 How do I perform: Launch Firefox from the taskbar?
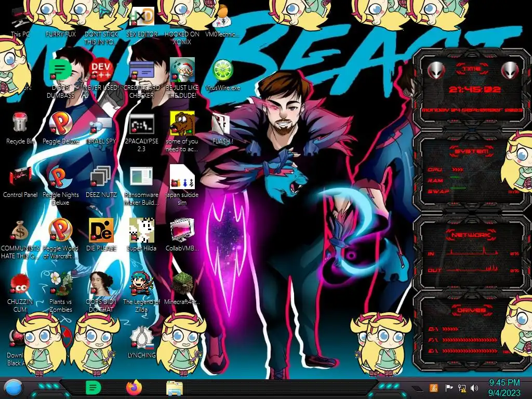click(x=134, y=388)
